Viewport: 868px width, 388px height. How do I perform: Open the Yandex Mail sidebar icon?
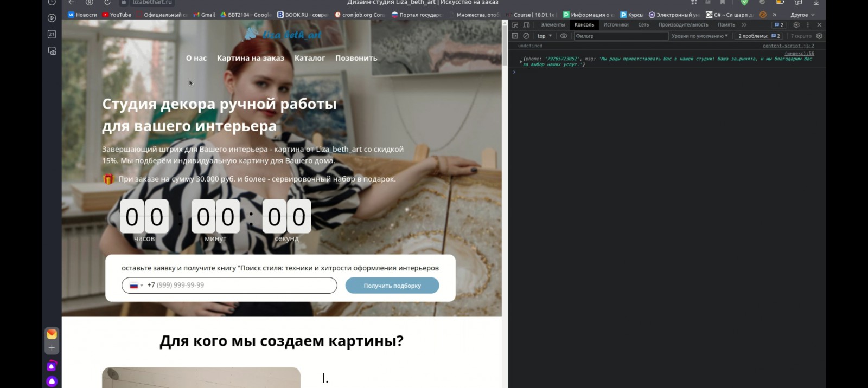point(52,334)
